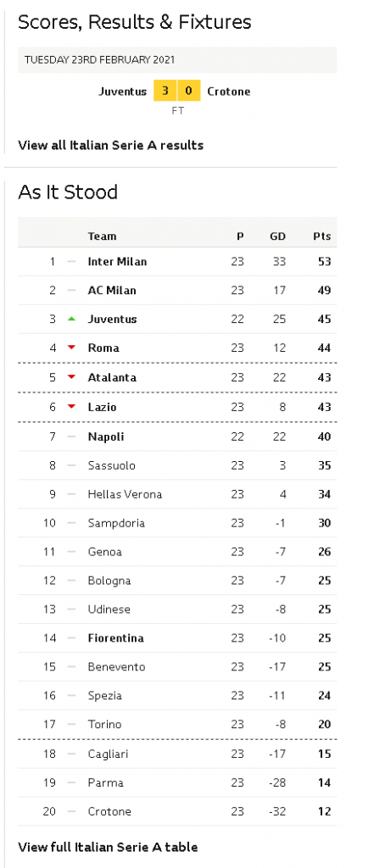Click red down arrow beside Roma
This screenshot has height=868, width=374.
(71, 348)
